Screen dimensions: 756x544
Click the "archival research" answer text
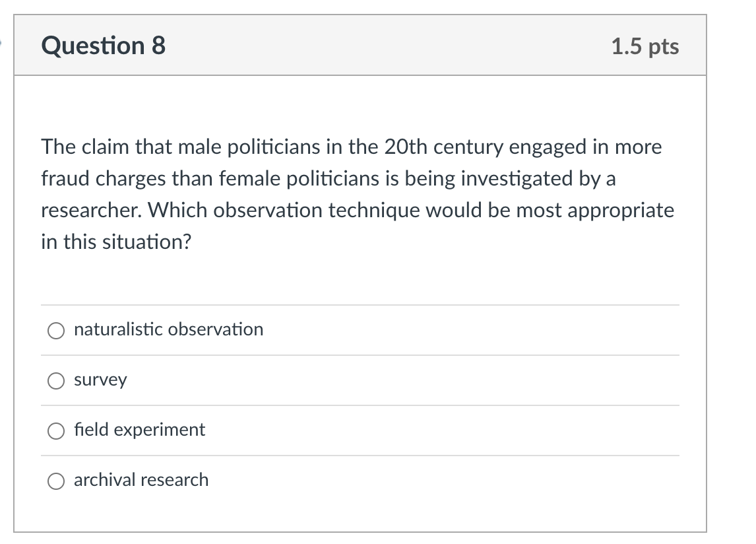point(141,480)
